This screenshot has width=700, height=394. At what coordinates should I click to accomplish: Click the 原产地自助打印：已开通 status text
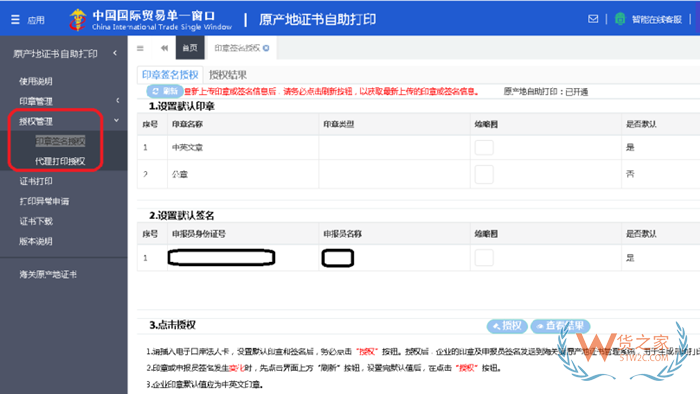coord(546,91)
